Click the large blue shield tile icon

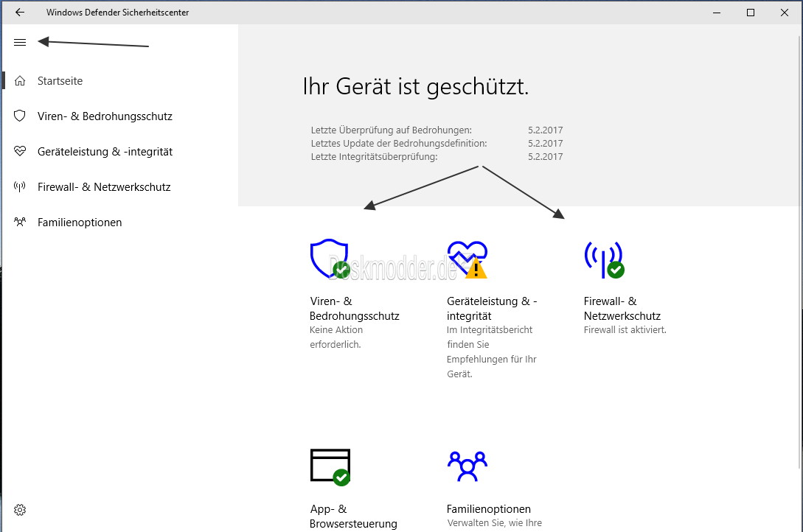point(330,259)
